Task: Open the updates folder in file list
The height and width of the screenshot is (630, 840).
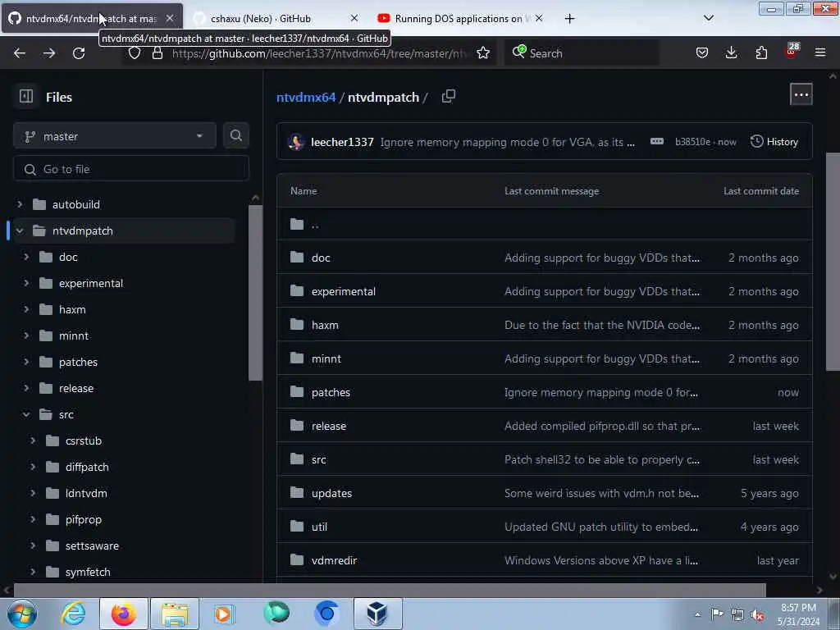Action: point(331,493)
